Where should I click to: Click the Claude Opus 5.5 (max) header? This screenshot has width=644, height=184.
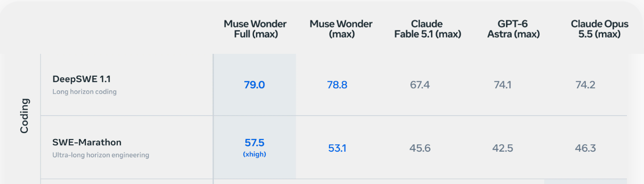coord(600,29)
